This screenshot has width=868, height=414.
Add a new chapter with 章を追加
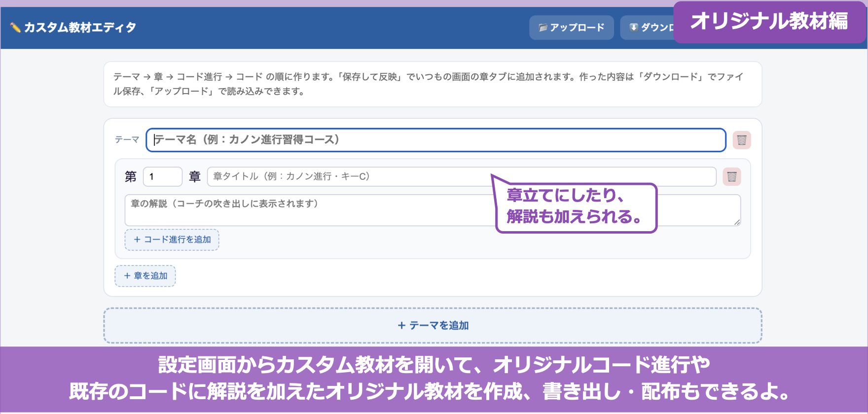145,276
